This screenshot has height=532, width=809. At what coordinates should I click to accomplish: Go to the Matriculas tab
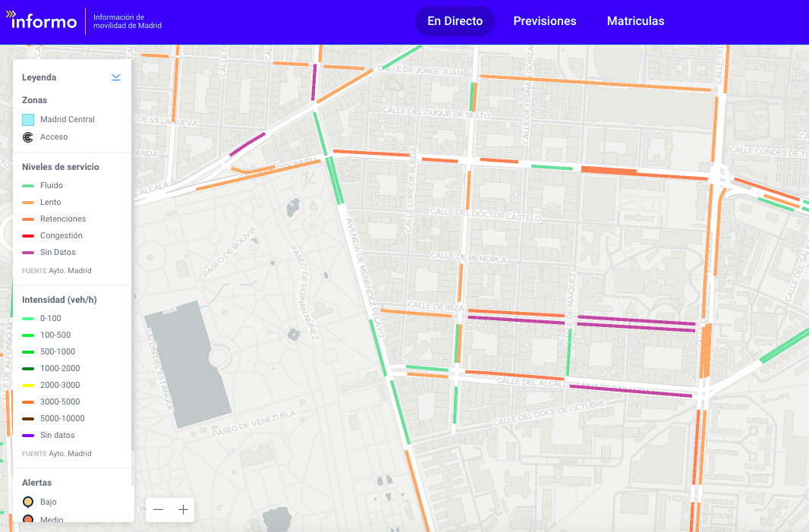pyautogui.click(x=635, y=21)
